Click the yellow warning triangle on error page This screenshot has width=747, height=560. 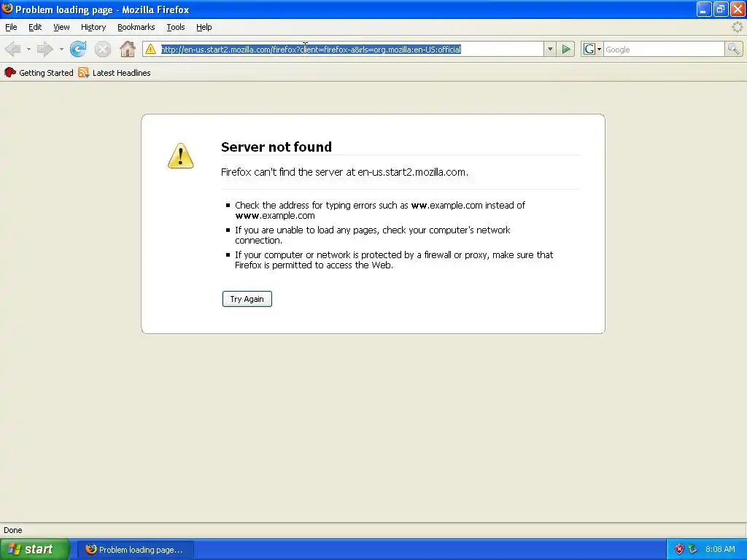coord(181,156)
